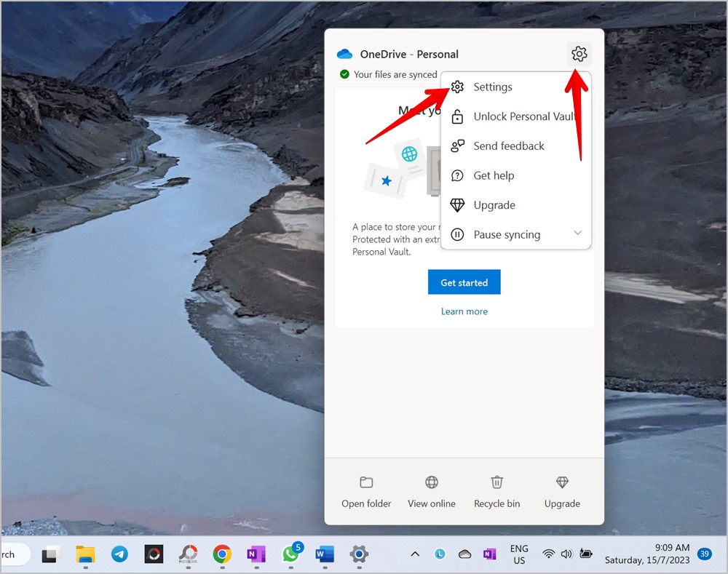
Task: Open Get help from the menu
Action: click(x=515, y=175)
